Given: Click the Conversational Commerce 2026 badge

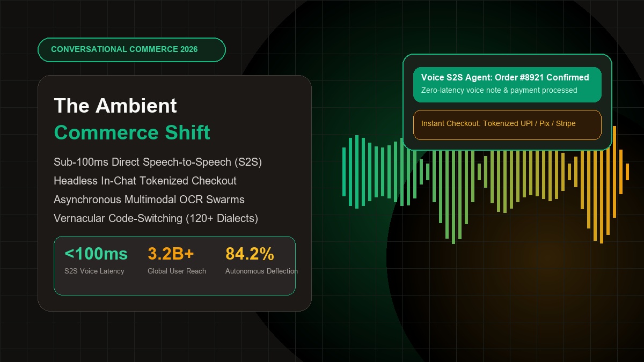Looking at the screenshot, I should [131, 49].
